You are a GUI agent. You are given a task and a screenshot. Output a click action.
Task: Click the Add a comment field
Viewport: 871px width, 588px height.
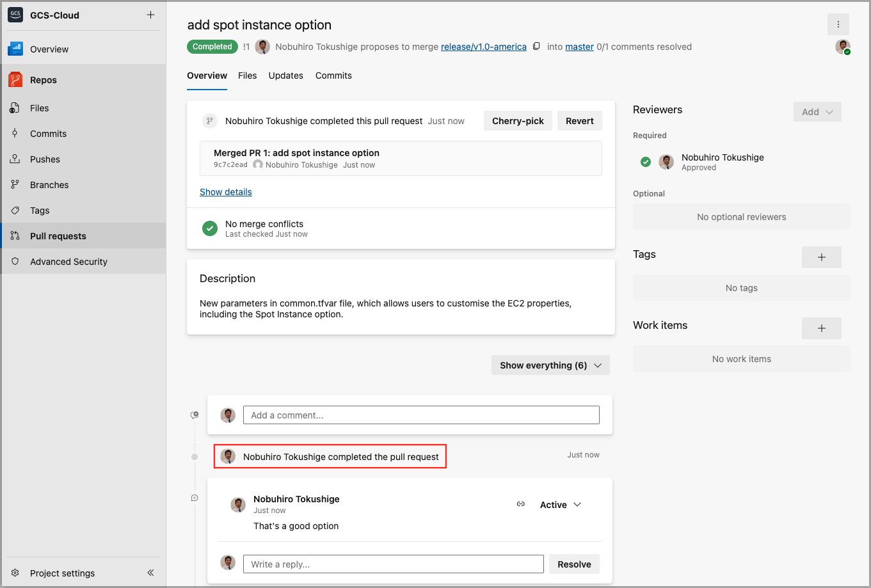(x=420, y=415)
